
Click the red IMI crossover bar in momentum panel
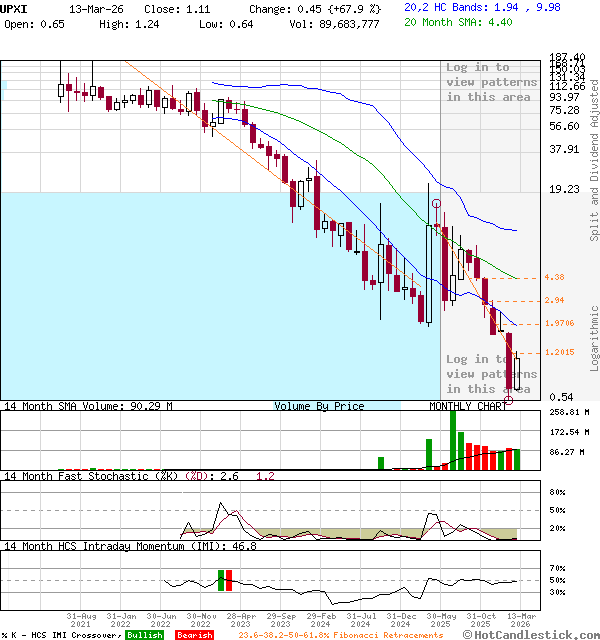point(229,580)
